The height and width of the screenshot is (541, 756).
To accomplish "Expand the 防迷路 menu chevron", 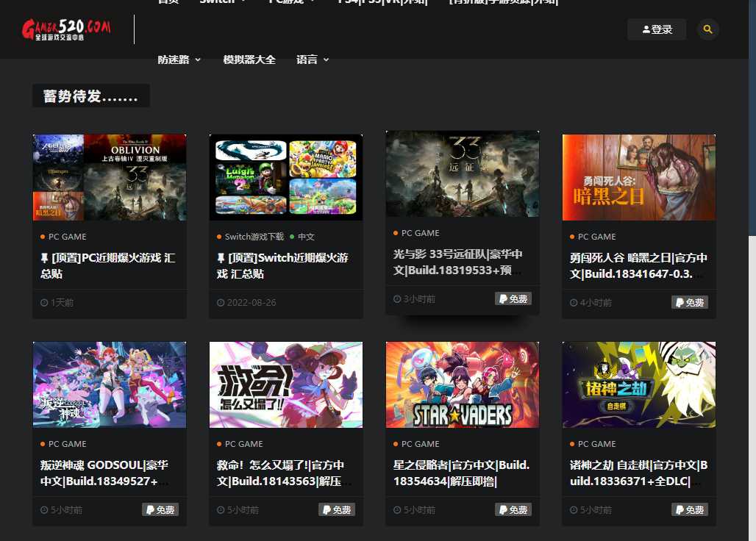I will click(198, 60).
